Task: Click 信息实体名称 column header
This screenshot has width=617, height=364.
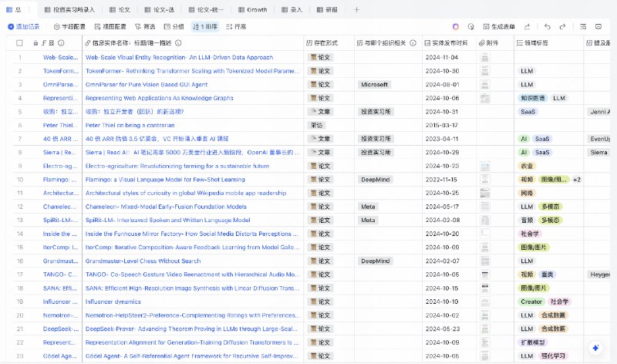Action: pos(193,43)
